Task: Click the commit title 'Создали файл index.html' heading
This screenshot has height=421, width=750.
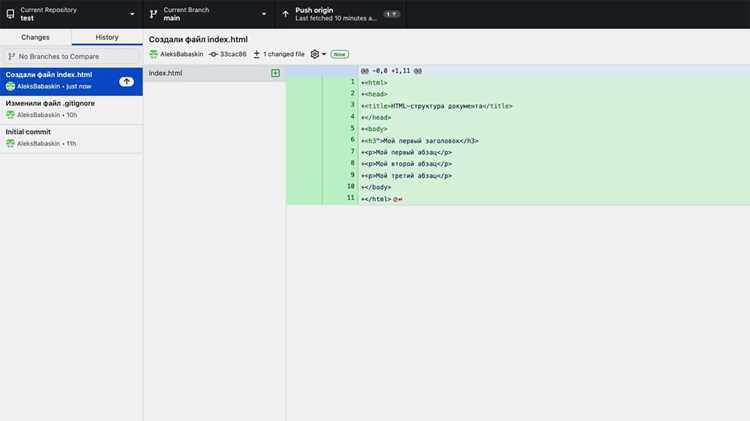Action: (x=198, y=39)
